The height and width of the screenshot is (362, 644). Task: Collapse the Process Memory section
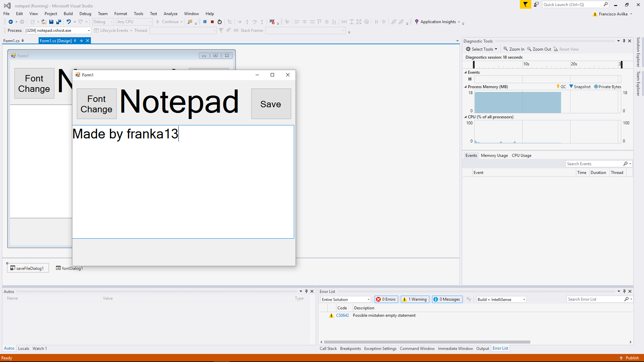(x=465, y=86)
